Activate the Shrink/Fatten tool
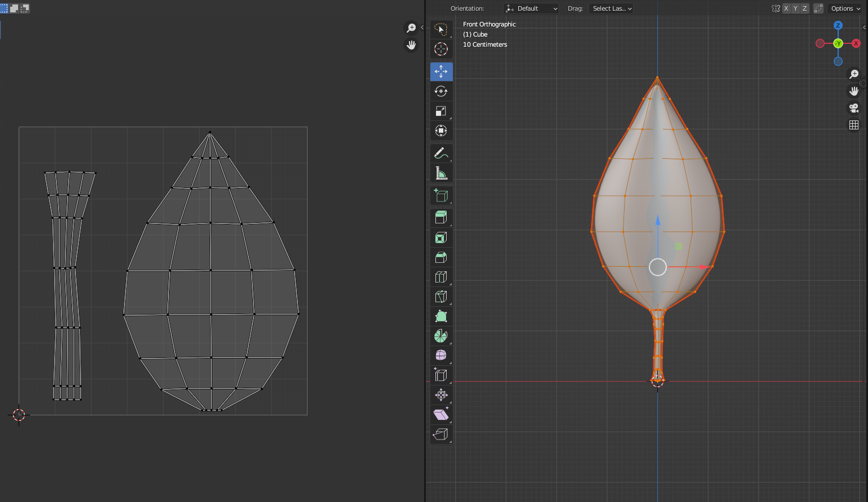This screenshot has width=868, height=502. tap(441, 395)
